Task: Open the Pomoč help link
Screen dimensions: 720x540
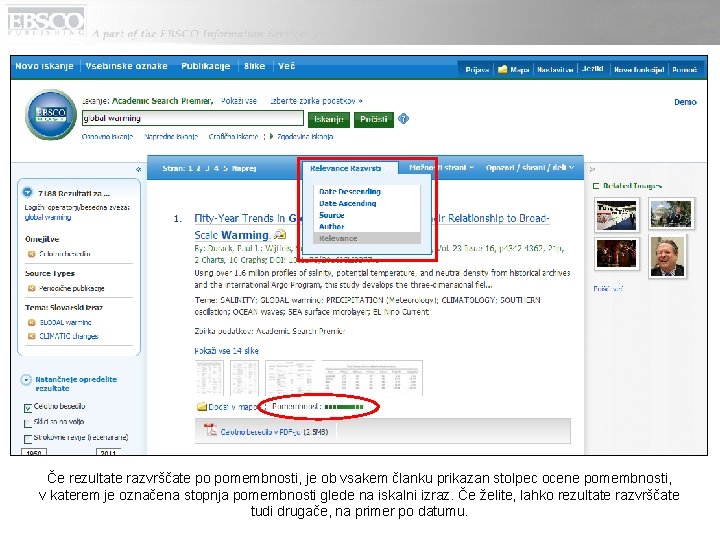Action: [685, 70]
